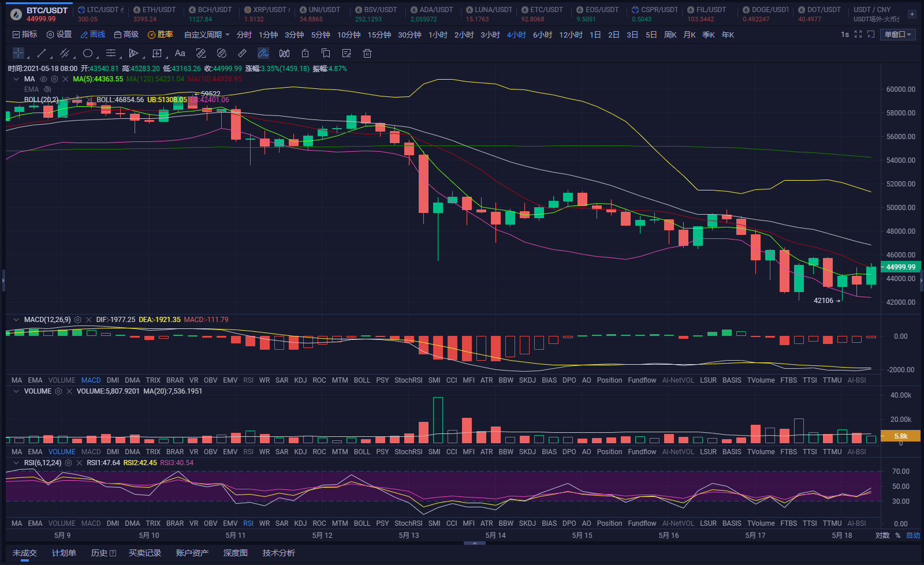
Task: Click the highlighted brush freehand drawing tool
Action: coord(263,53)
